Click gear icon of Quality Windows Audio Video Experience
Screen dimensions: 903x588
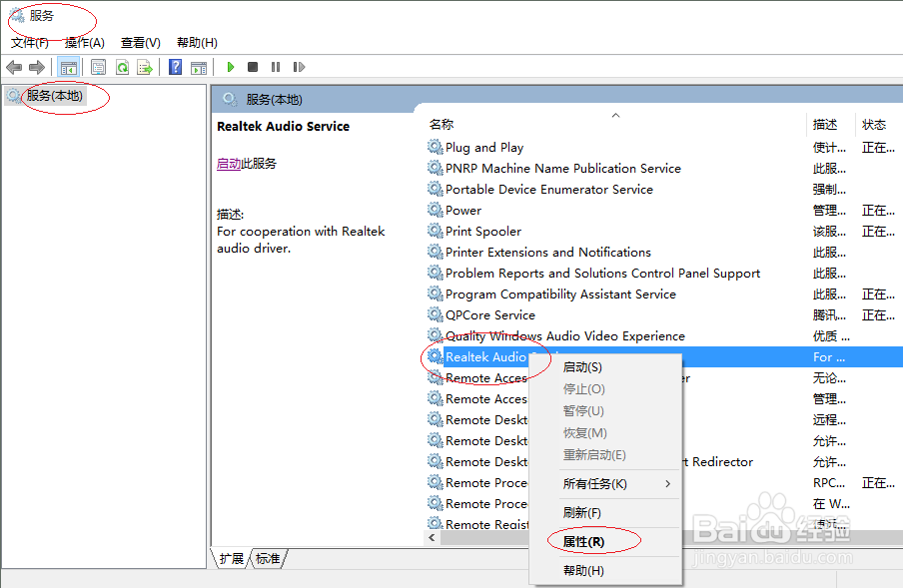[x=435, y=335]
